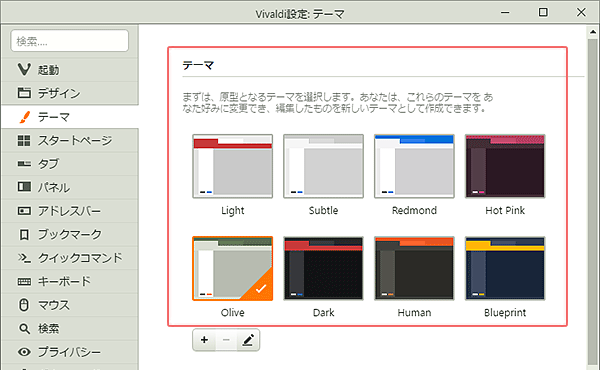Click the magnifier icon beside 検索 in sidebar
This screenshot has height=370, width=600.
(24, 329)
